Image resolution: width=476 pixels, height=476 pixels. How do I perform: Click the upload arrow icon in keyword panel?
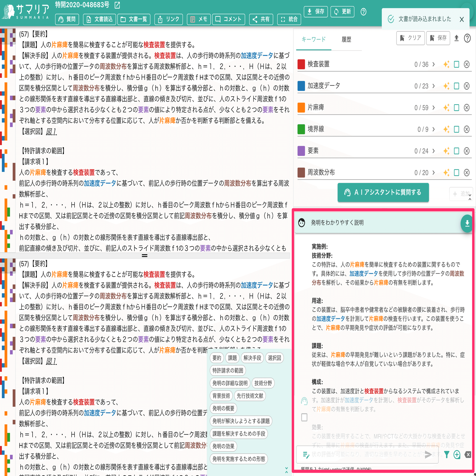pos(456,38)
